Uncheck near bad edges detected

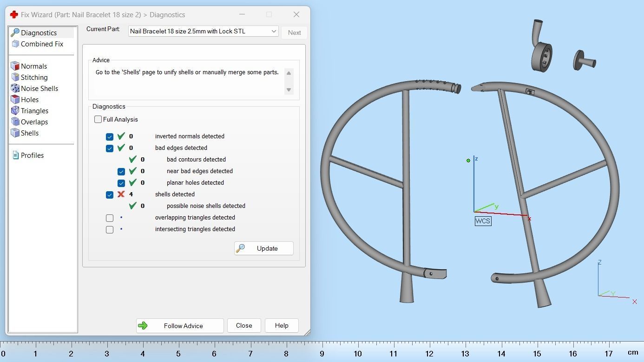(x=121, y=171)
